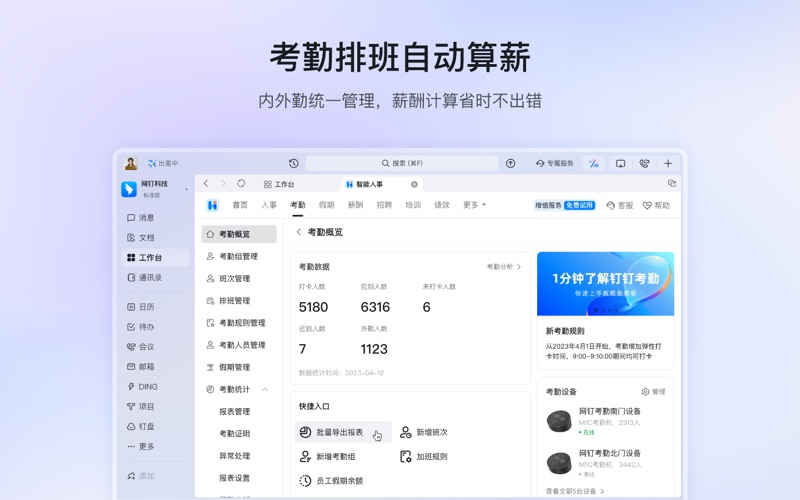The height and width of the screenshot is (500, 800).
Task: Open 报表管理 under 考勤统计
Action: tap(235, 411)
